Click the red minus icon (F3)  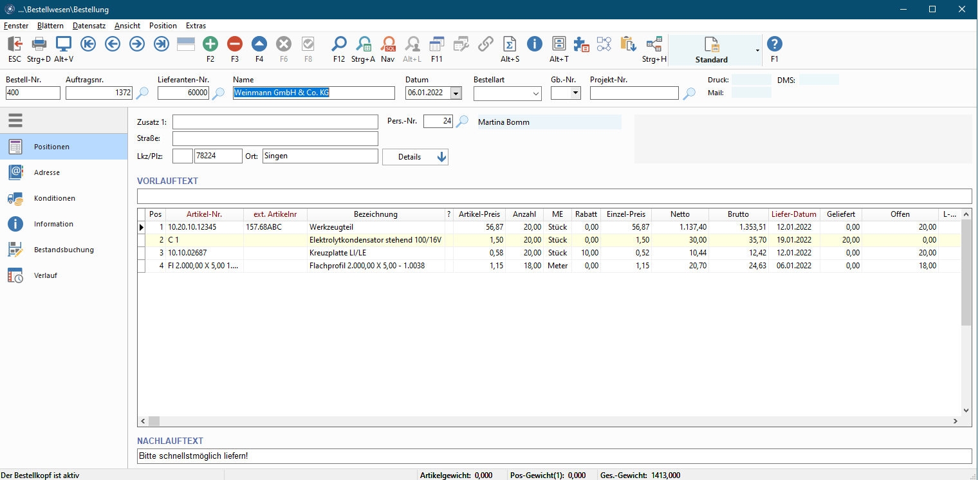235,44
